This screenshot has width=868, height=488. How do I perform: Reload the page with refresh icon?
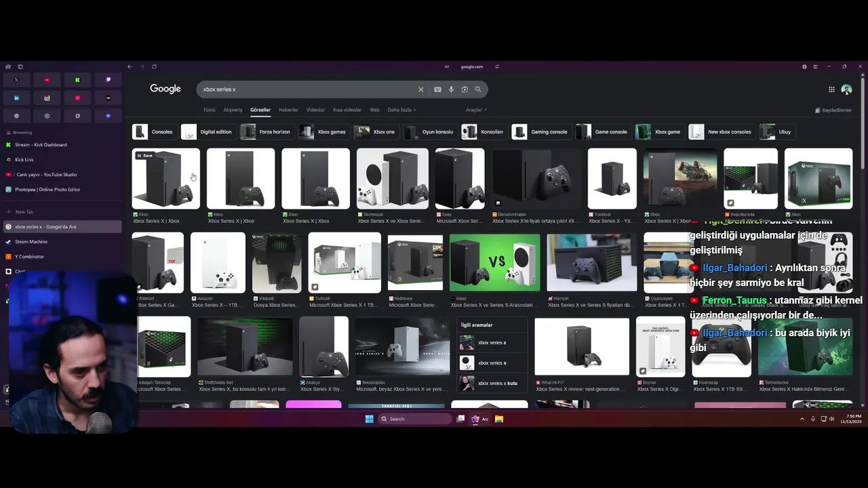(x=154, y=66)
